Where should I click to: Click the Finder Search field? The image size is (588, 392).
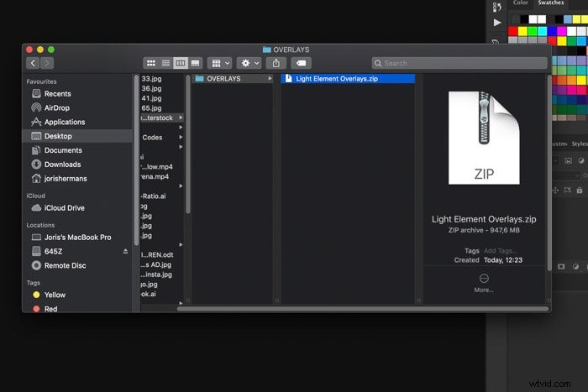click(459, 63)
